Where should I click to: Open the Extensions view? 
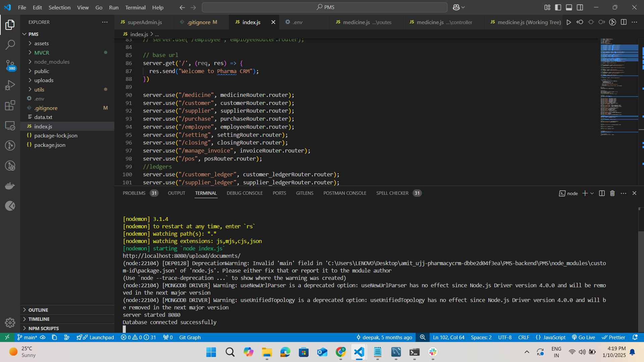pos(10,105)
